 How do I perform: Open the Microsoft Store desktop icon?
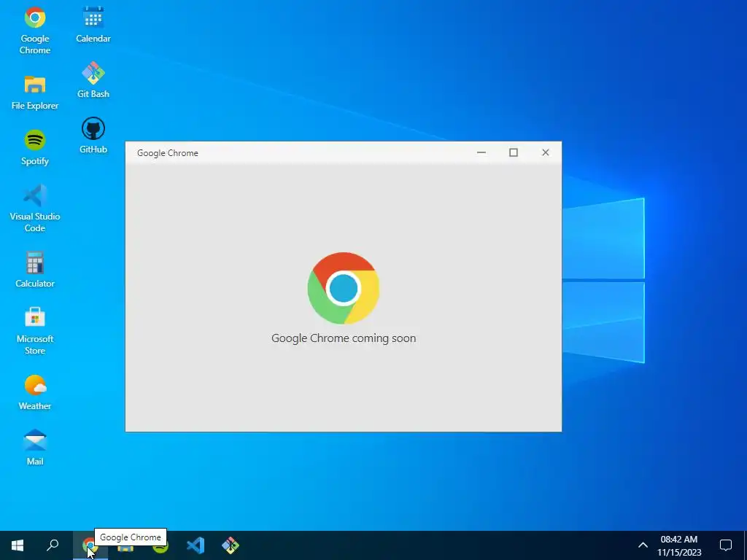click(x=35, y=331)
